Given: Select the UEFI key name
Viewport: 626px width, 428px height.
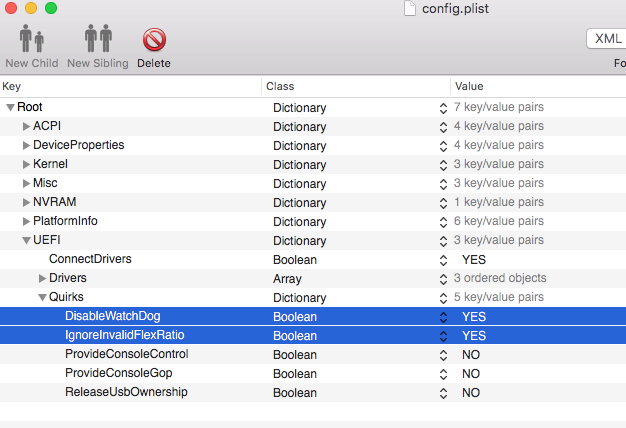Looking at the screenshot, I should [47, 240].
